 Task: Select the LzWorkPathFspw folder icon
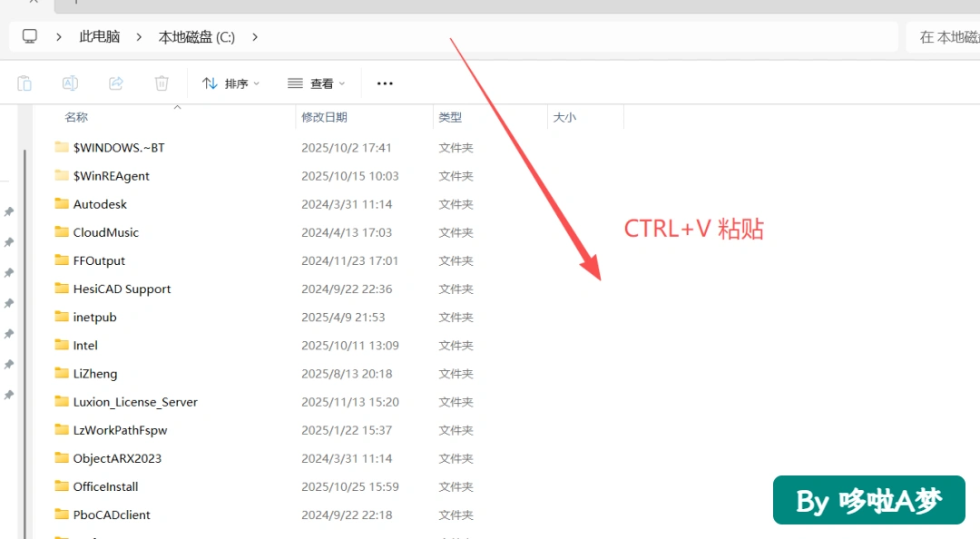pos(62,429)
